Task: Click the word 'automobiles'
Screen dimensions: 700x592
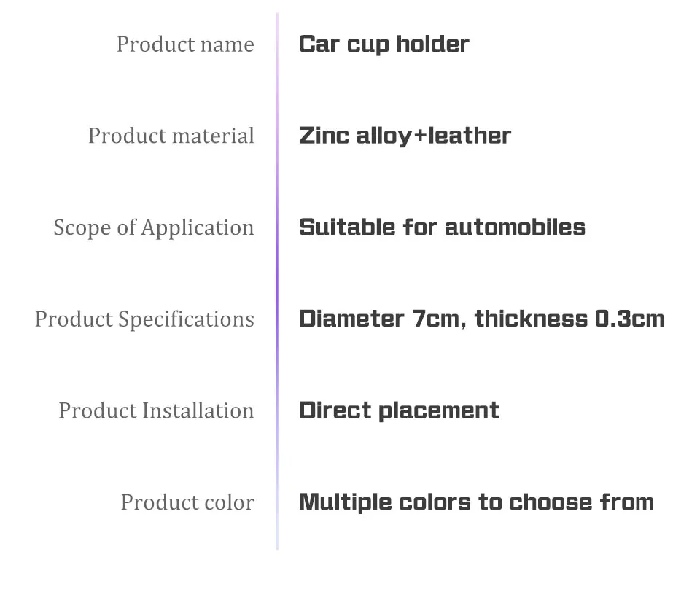Action: (516, 227)
